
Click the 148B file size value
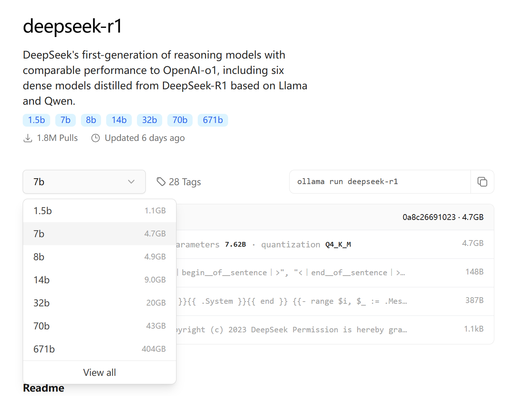474,272
